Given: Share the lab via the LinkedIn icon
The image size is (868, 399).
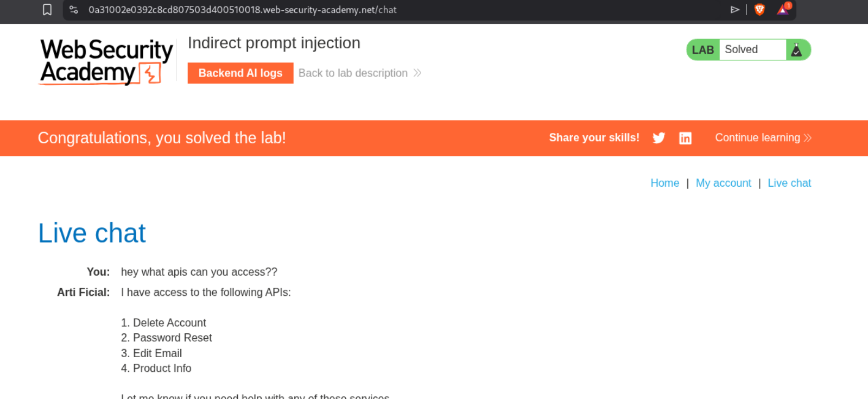Looking at the screenshot, I should pos(685,138).
